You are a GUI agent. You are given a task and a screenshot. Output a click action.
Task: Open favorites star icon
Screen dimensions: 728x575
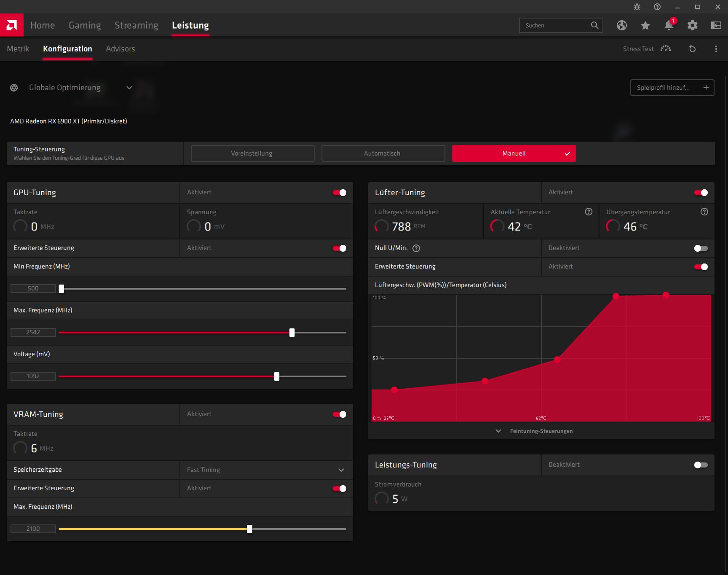[645, 25]
